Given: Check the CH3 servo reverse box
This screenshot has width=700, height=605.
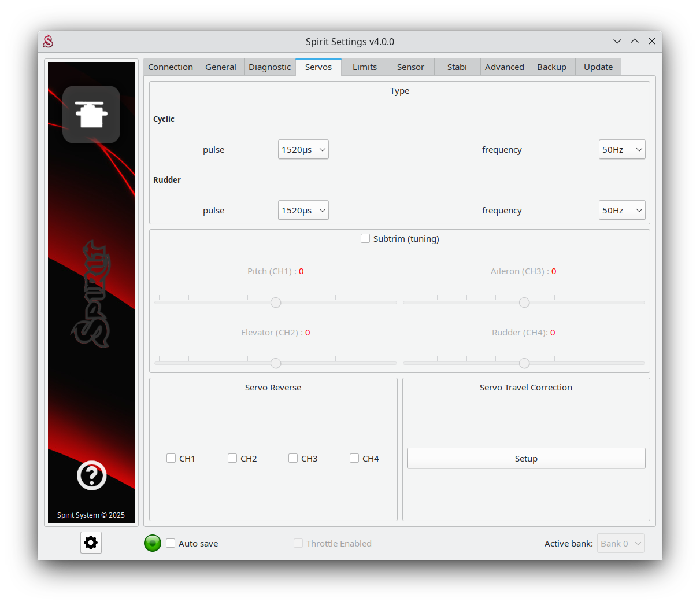Looking at the screenshot, I should click(x=293, y=458).
